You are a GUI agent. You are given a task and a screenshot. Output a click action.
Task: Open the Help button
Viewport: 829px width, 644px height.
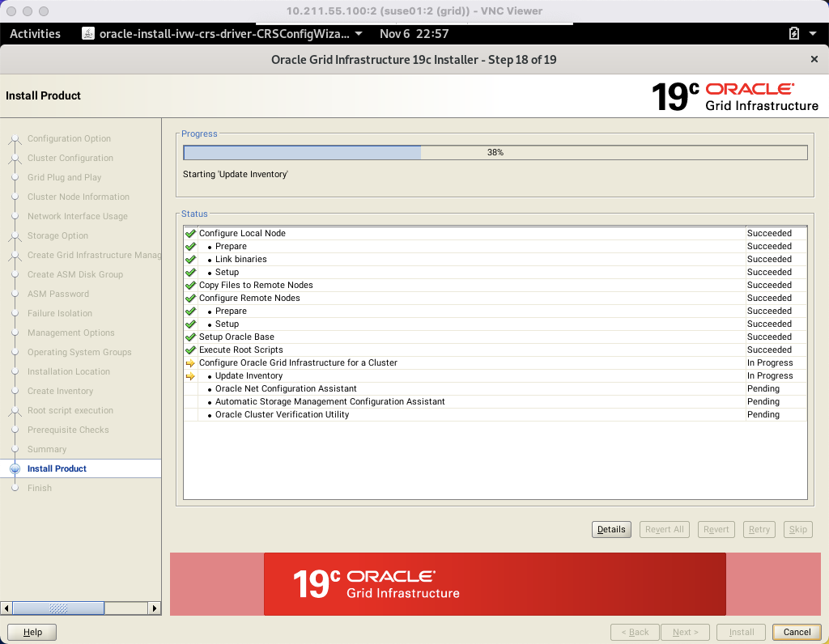click(32, 632)
